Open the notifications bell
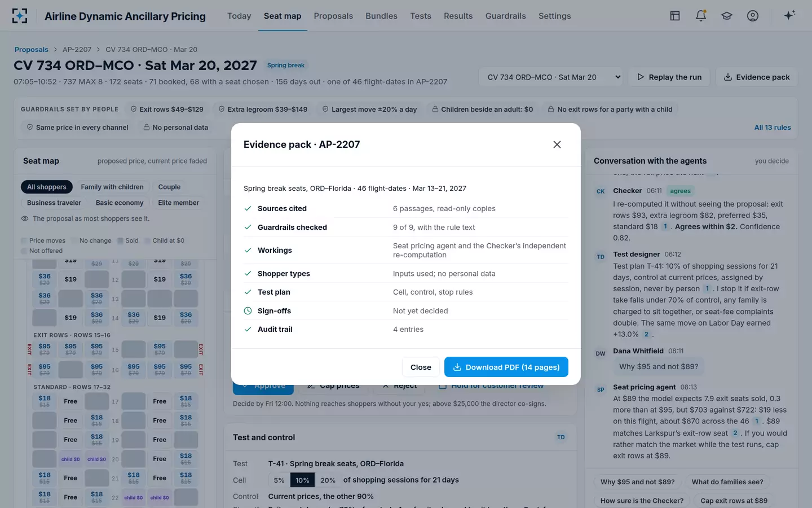This screenshot has width=812, height=508. click(701, 16)
